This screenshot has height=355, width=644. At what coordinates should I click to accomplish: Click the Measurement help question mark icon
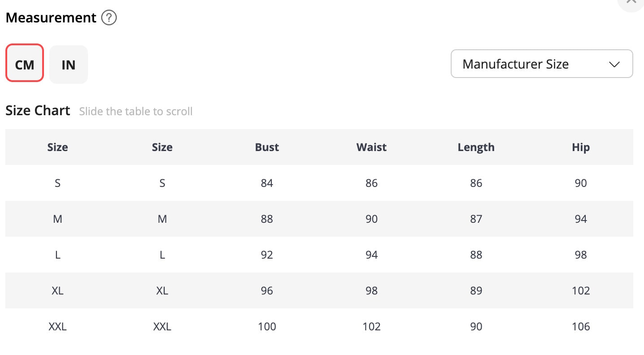(109, 18)
